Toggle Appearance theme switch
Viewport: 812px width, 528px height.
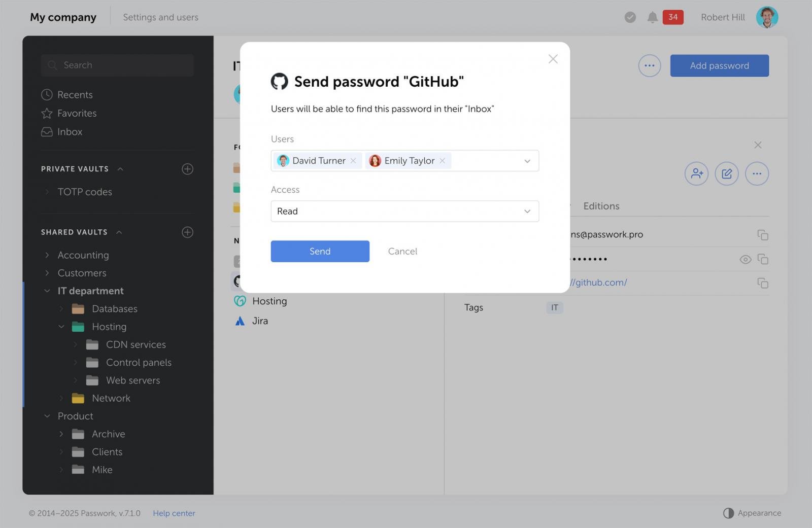[728, 513]
